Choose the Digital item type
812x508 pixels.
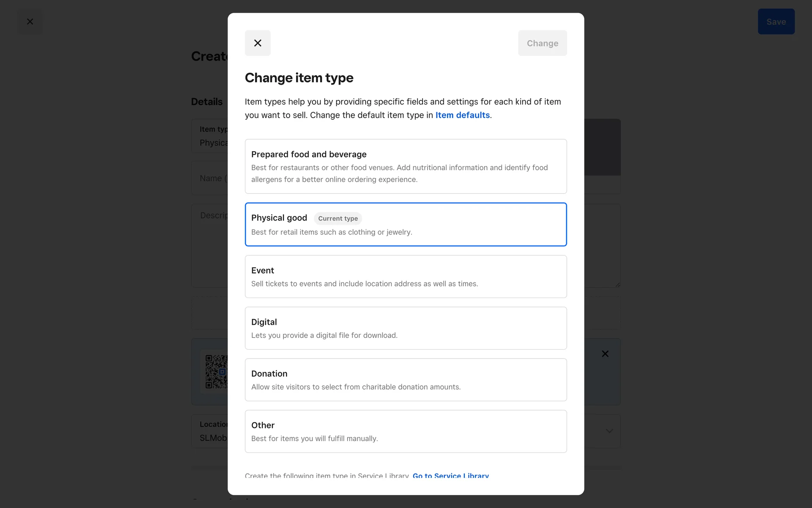pyautogui.click(x=406, y=328)
